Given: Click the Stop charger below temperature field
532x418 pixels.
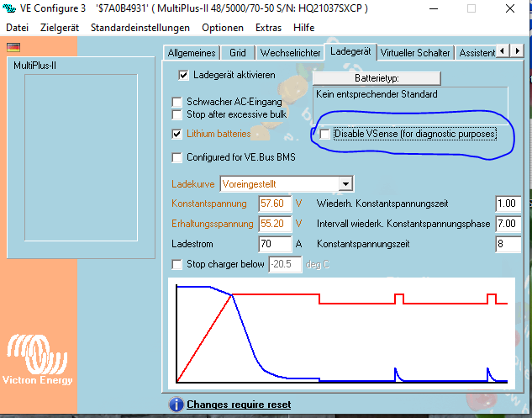Looking at the screenshot, I should 285,265.
